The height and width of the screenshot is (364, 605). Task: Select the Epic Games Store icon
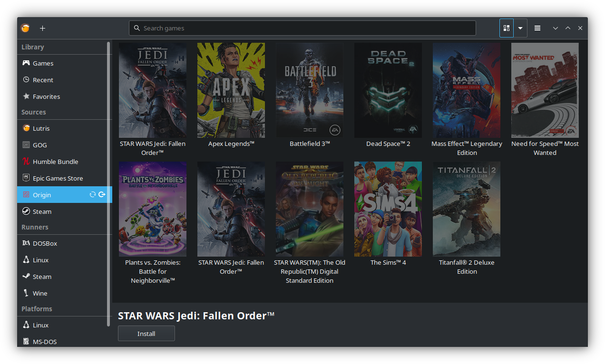click(26, 178)
